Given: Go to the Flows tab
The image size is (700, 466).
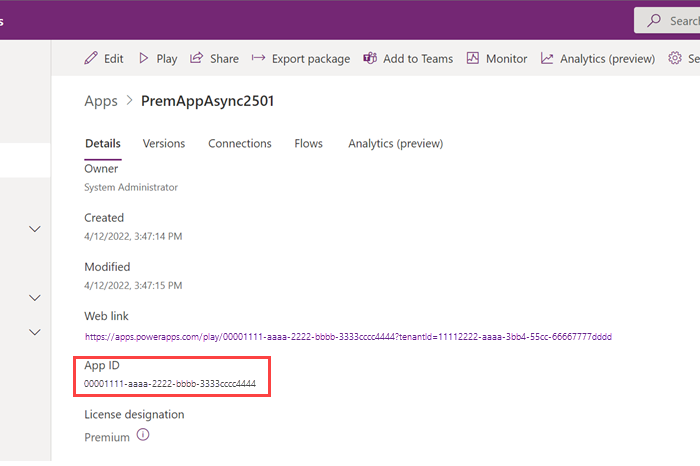Looking at the screenshot, I should pos(308,144).
